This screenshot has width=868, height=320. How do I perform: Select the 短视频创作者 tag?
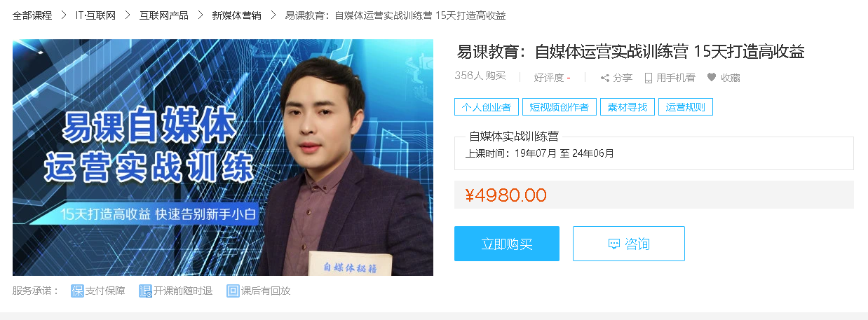pos(560,107)
